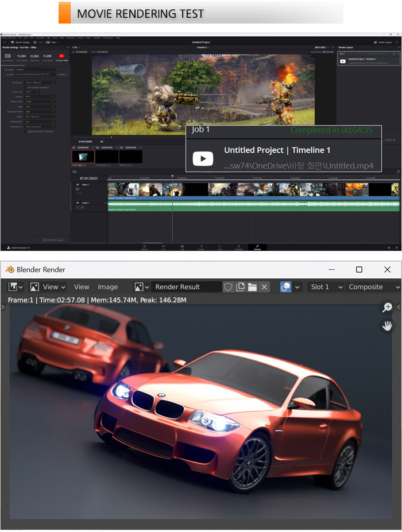This screenshot has width=402, height=532.
Task: Toggle viewer audio mute speaker icon
Action: pos(102,142)
